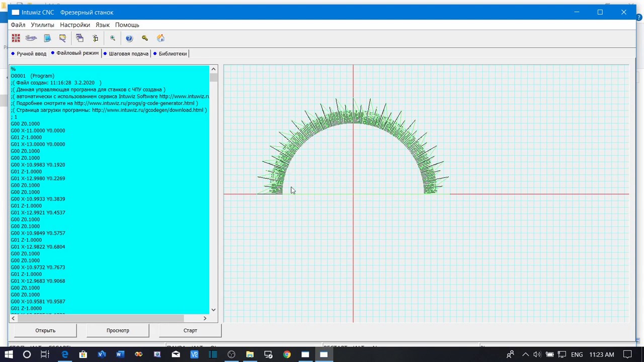644x362 pixels.
Task: Click the overlapping windows toolbar icon
Action: pos(79,38)
